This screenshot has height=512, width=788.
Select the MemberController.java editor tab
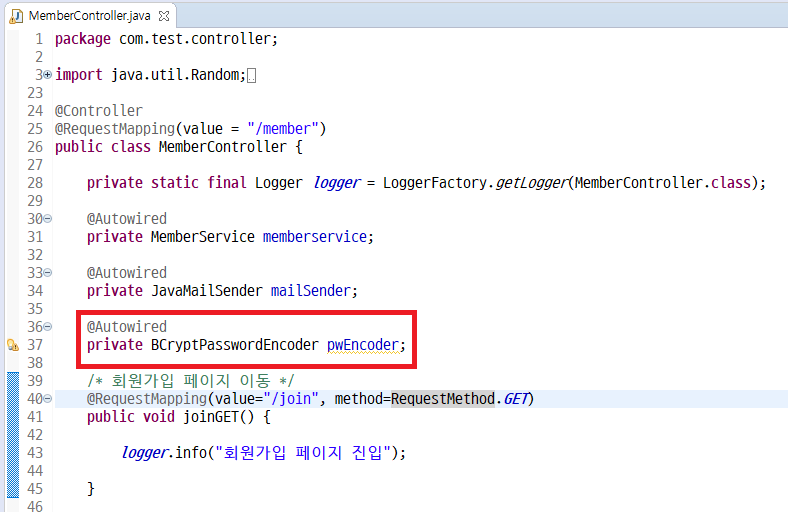[89, 16]
